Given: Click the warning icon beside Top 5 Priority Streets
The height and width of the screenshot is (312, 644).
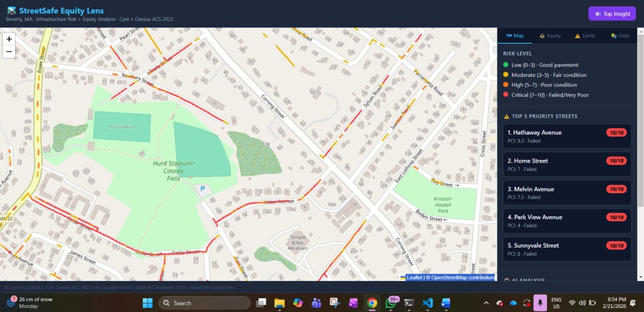Looking at the screenshot, I should (507, 116).
